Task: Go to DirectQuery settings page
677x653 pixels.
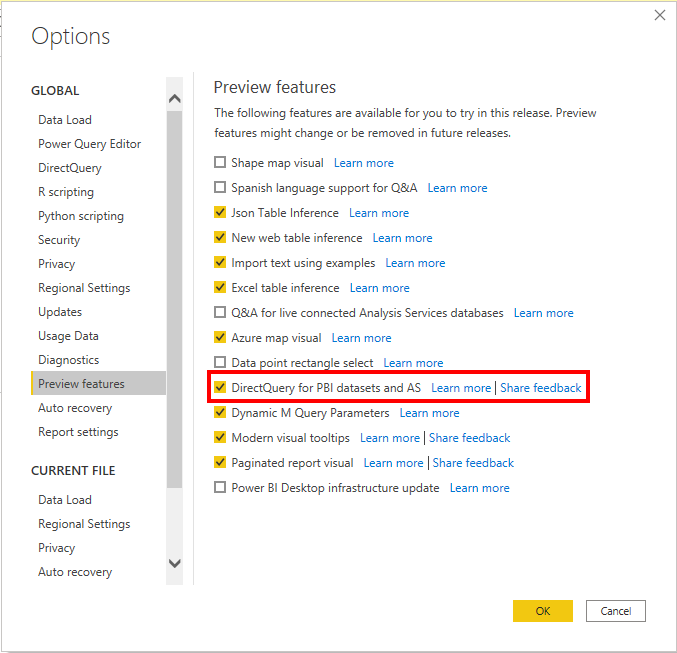Action: click(x=70, y=168)
